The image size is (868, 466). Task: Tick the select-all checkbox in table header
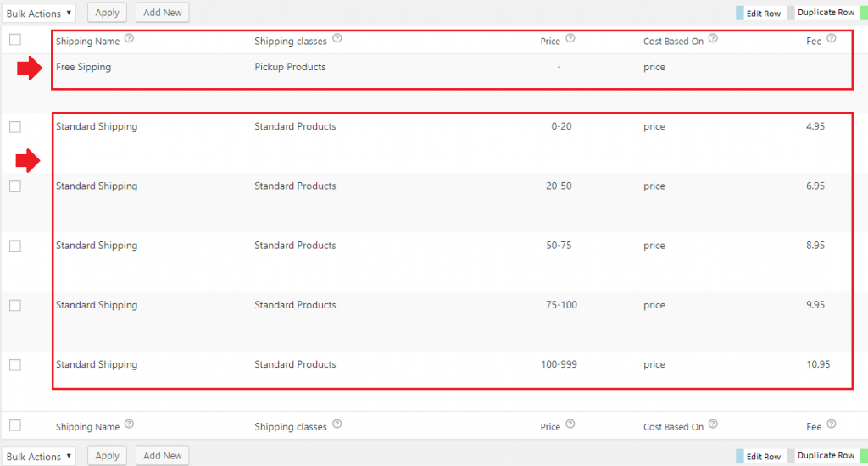pyautogui.click(x=15, y=39)
